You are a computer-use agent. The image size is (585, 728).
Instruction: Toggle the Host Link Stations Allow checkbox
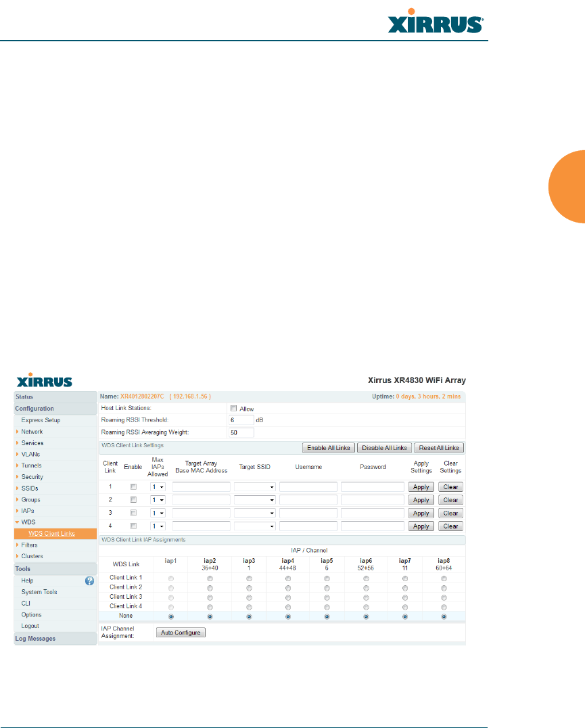tap(234, 409)
